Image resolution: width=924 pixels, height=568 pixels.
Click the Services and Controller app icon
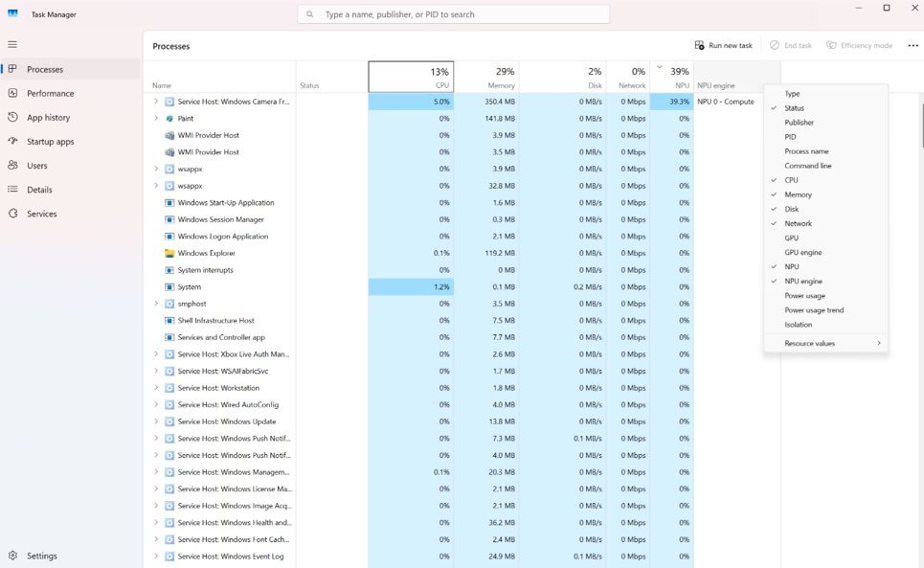[x=169, y=337]
